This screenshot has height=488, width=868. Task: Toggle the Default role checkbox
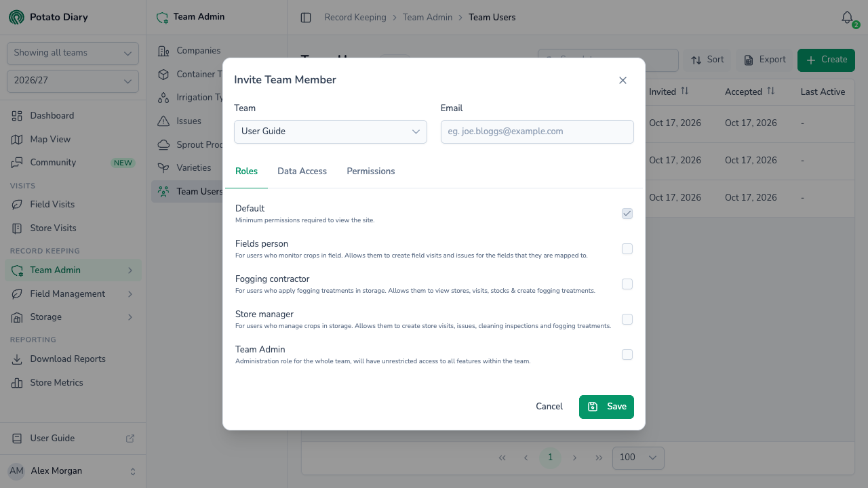(x=627, y=213)
